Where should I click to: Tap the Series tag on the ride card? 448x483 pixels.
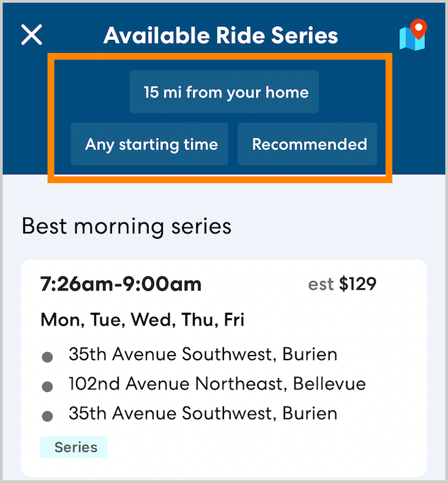point(75,447)
